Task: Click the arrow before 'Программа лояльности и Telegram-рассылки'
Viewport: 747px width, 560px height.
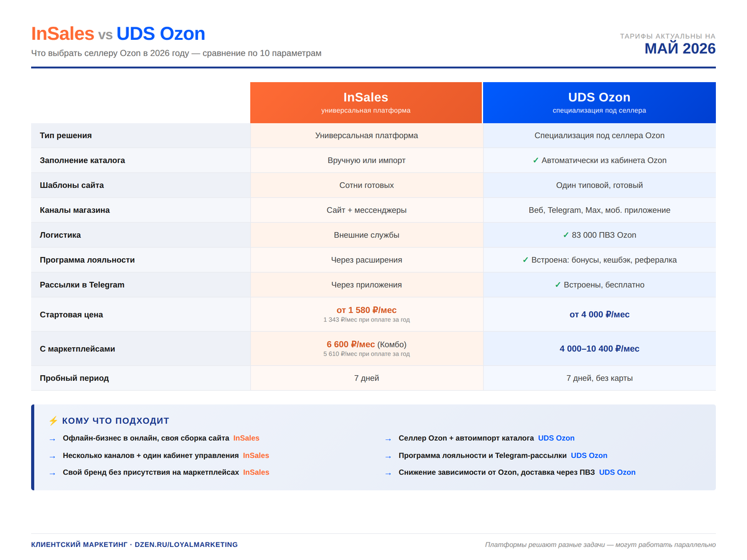Action: [388, 457]
